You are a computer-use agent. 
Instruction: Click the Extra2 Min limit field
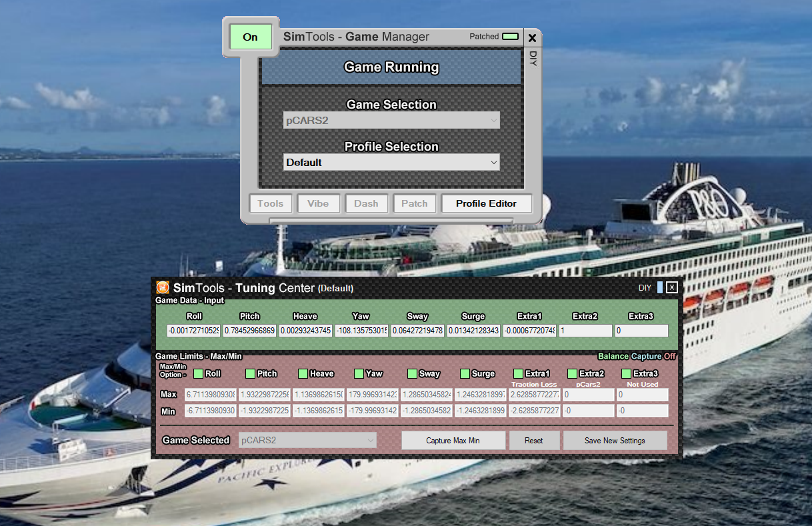click(588, 411)
